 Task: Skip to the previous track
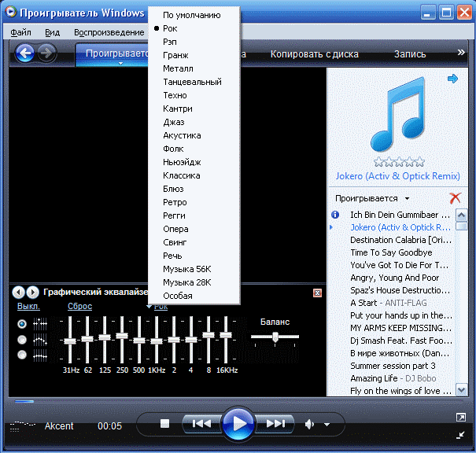tap(201, 424)
